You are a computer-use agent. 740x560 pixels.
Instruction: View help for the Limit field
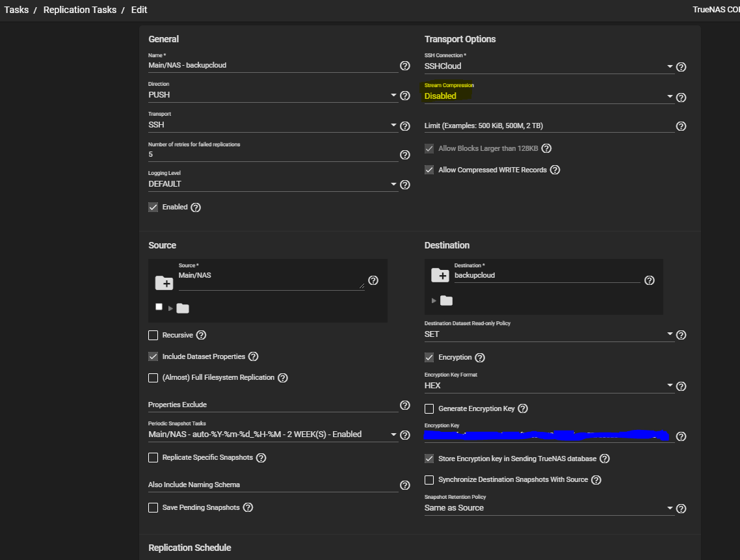681,126
